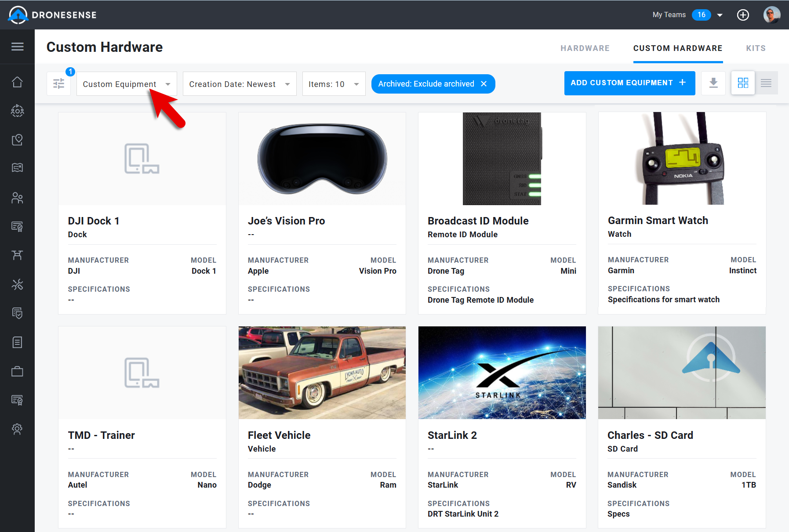Open the Creation Date: Newest sort dropdown
This screenshot has width=789, height=532.
(240, 84)
